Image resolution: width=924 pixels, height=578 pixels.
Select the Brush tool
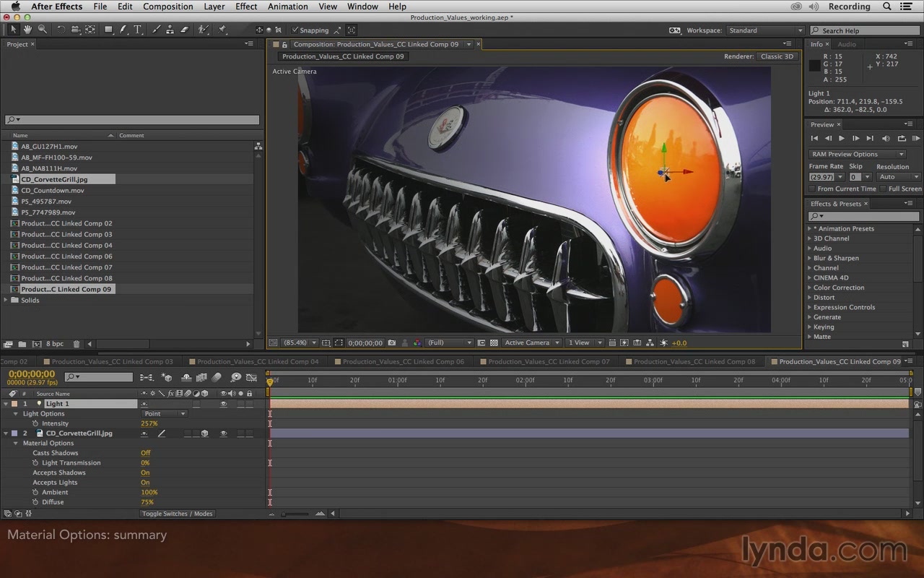(x=156, y=30)
